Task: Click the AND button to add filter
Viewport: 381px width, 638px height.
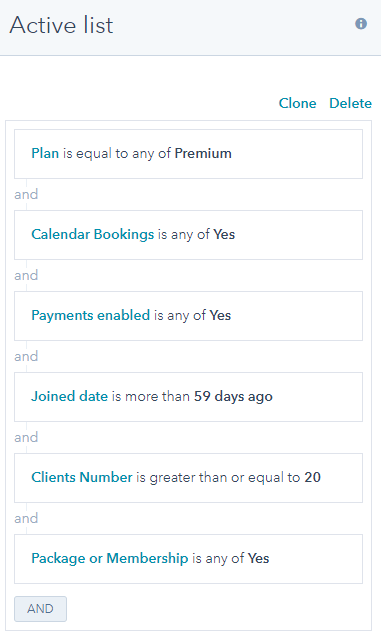Action: click(40, 609)
